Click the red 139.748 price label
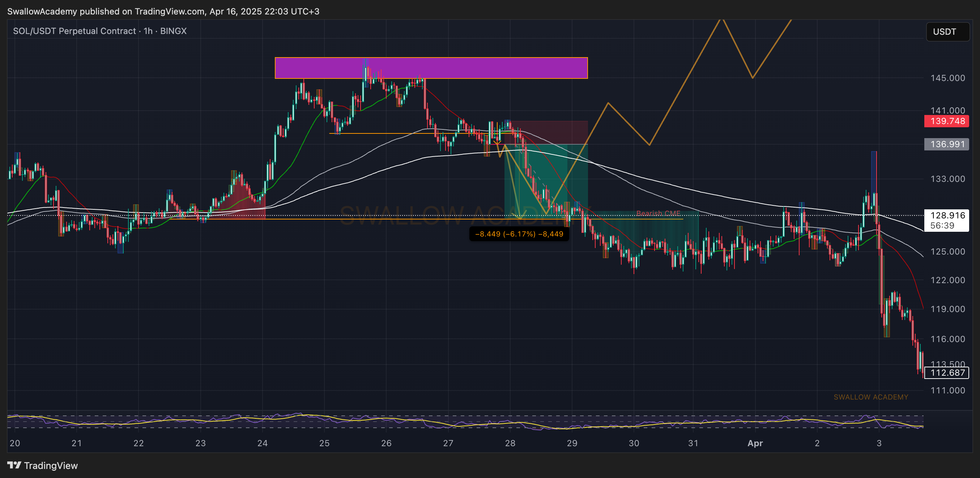 coord(947,121)
